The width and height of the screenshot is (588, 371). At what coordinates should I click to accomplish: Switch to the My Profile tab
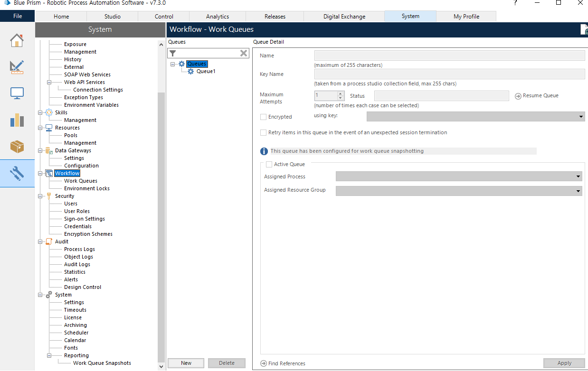tap(466, 17)
